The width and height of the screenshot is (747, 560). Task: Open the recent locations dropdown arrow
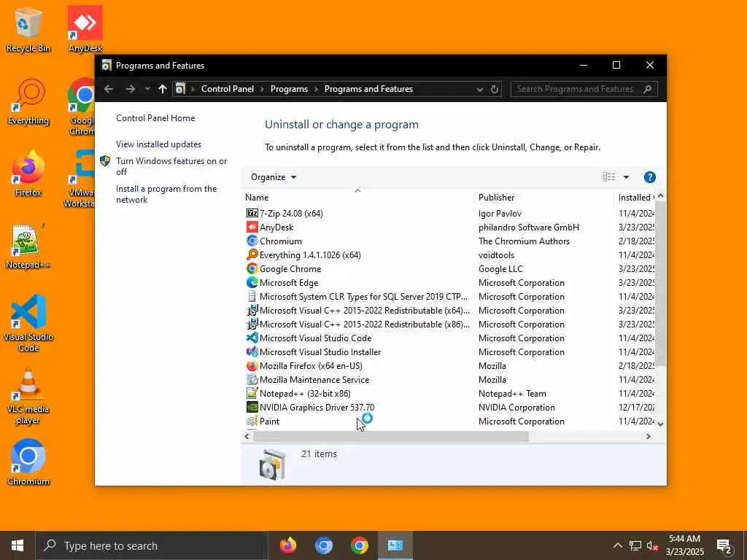147,89
